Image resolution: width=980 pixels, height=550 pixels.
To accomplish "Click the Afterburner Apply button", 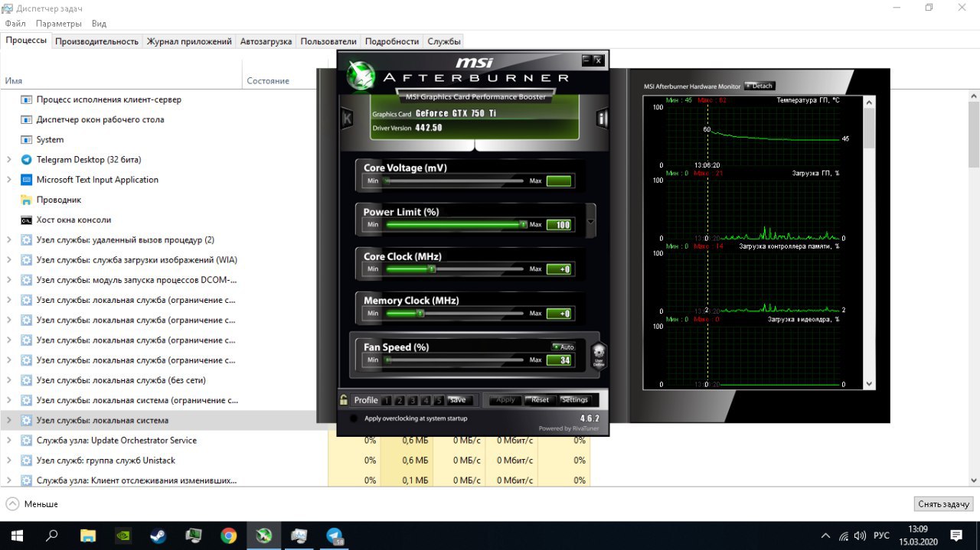I will (505, 400).
